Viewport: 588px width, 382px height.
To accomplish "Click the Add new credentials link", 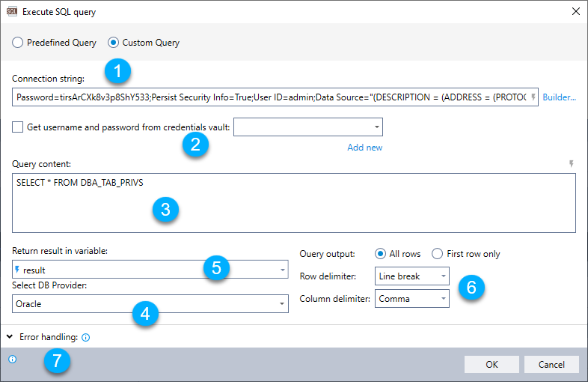I will coord(364,148).
